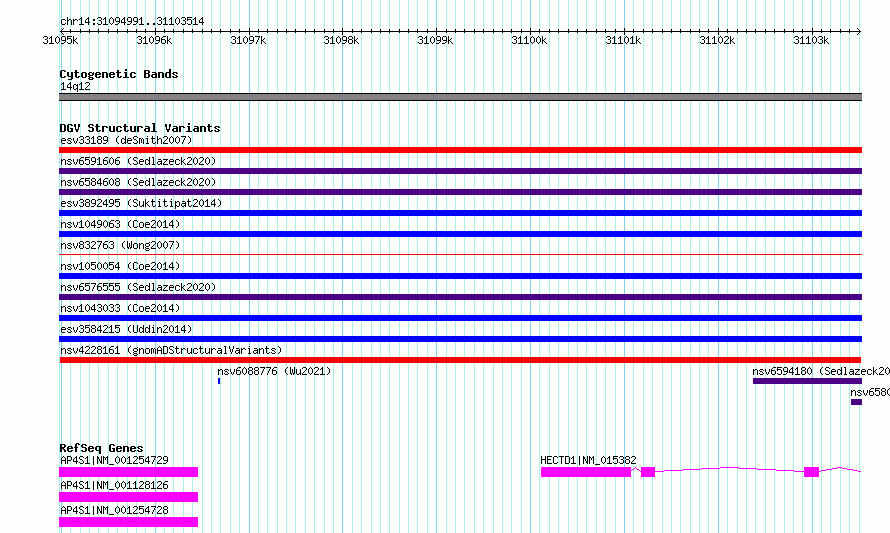Open the HECTD1|NM_015382 gene label
Screen dimensions: 890x533
(588, 460)
